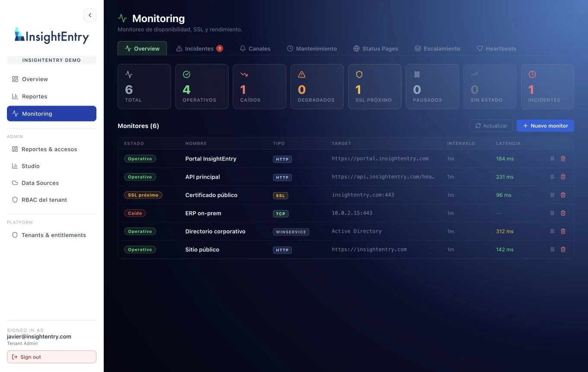Pause the Certificado público monitor
Viewport: 588px width, 372px height.
click(x=552, y=195)
